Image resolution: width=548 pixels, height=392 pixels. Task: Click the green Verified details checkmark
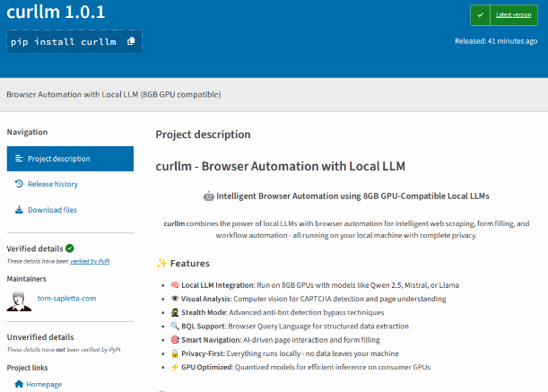coord(70,248)
